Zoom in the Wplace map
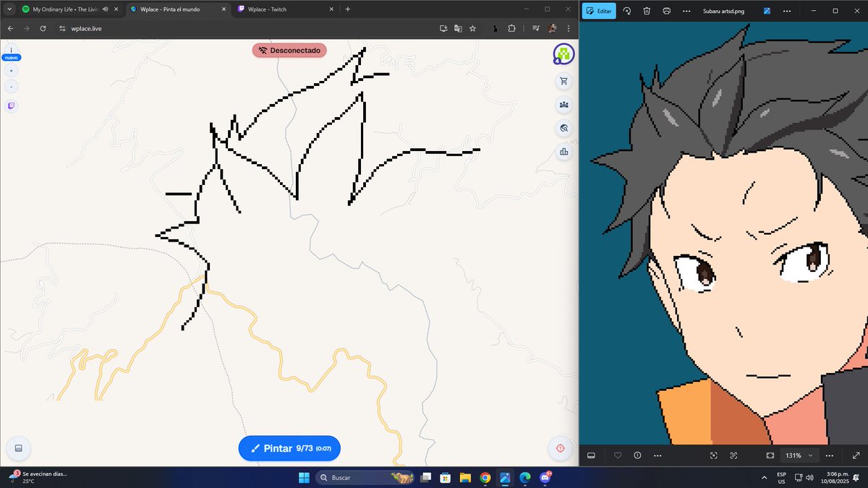The image size is (868, 488). click(x=12, y=71)
